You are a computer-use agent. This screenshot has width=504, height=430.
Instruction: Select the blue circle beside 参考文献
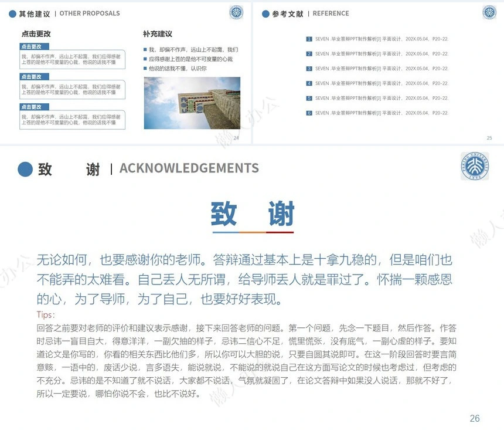pyautogui.click(x=265, y=13)
